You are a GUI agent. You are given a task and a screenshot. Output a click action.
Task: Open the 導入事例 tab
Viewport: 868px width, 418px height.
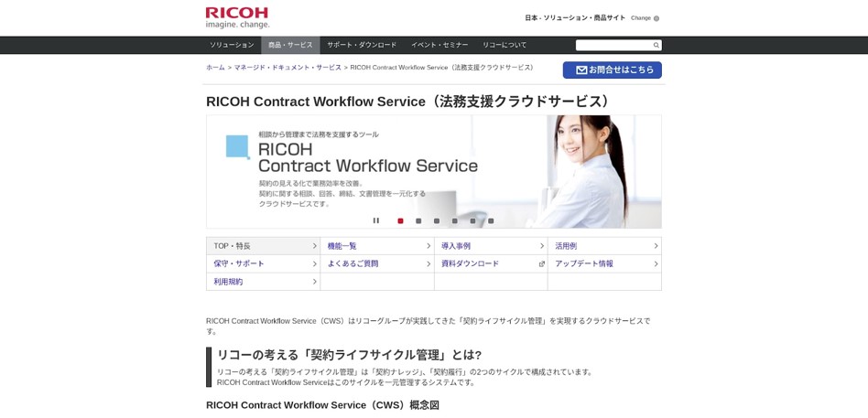pyautogui.click(x=491, y=246)
